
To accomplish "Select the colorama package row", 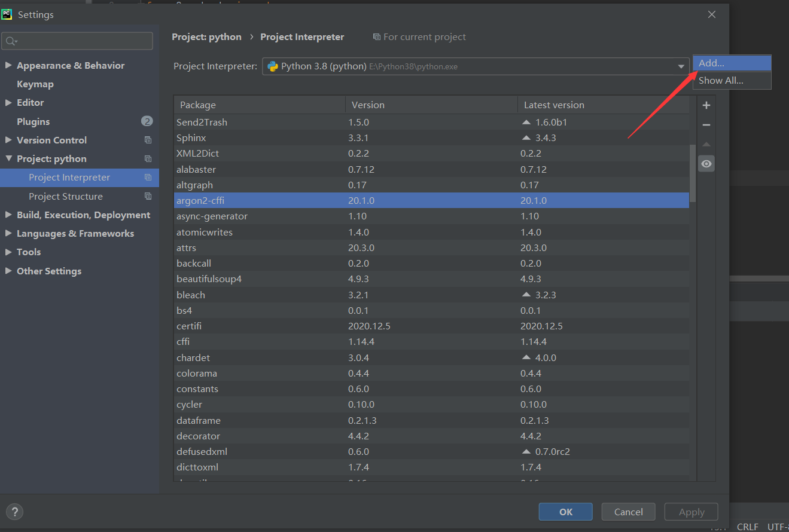I will (431, 373).
